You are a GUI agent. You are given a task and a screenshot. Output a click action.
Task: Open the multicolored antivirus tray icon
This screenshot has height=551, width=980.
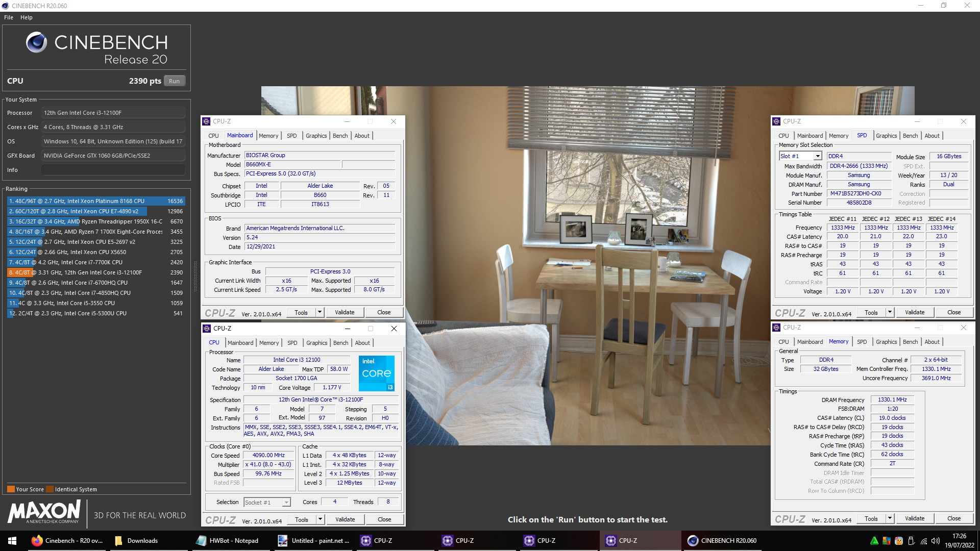click(x=887, y=541)
